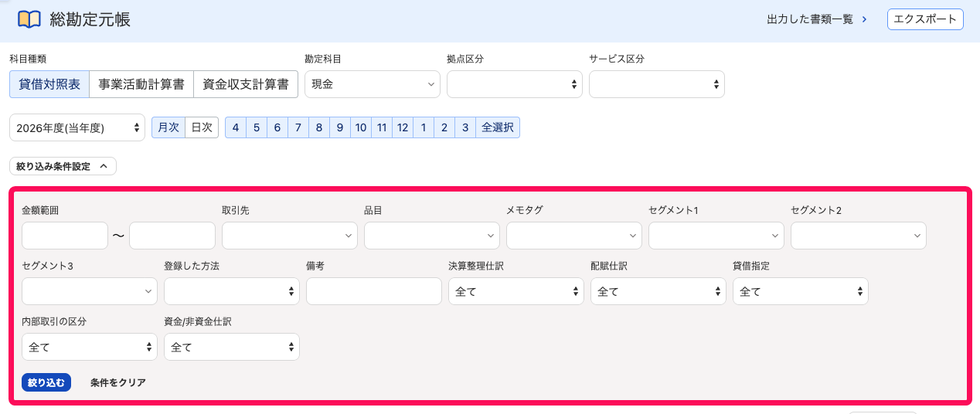The height and width of the screenshot is (414, 980).
Task: Open the メモタグ dropdown
Action: tap(574, 236)
